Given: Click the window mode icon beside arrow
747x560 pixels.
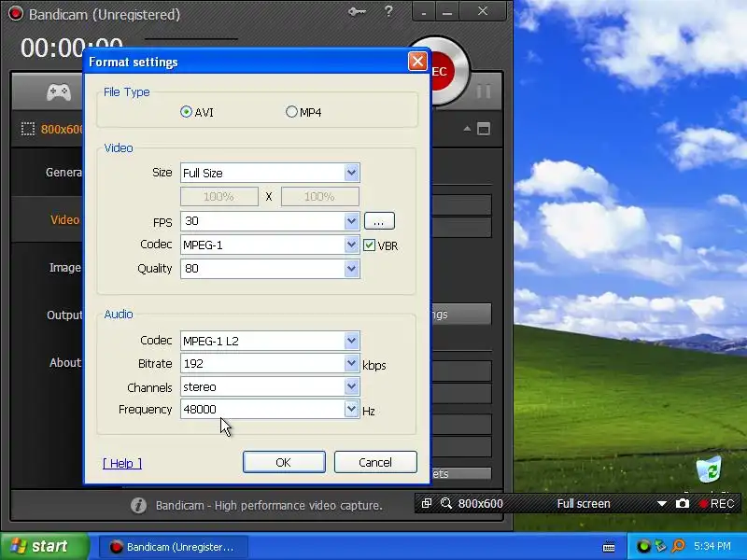Looking at the screenshot, I should point(484,129).
